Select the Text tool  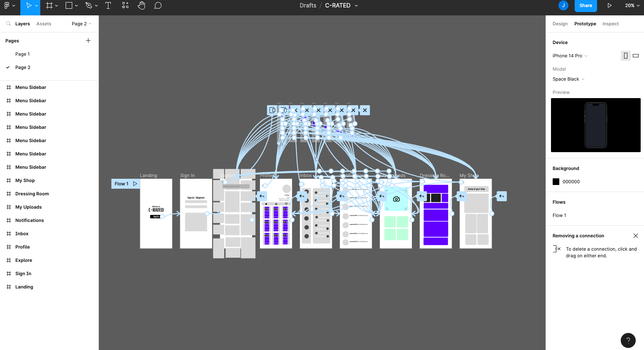point(108,5)
